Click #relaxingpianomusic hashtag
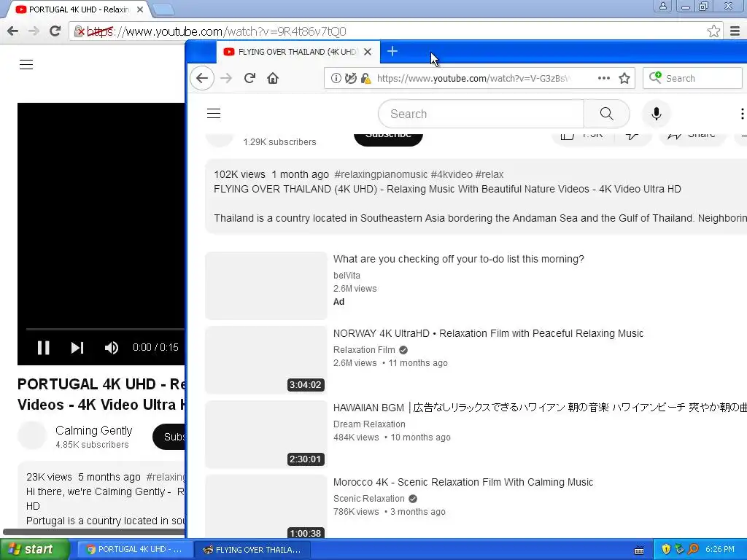 [381, 175]
